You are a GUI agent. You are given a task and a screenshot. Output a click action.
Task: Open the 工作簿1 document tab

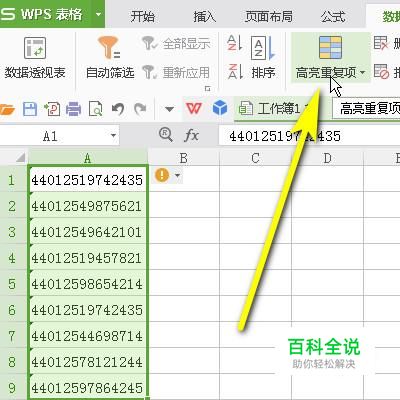tap(273, 109)
